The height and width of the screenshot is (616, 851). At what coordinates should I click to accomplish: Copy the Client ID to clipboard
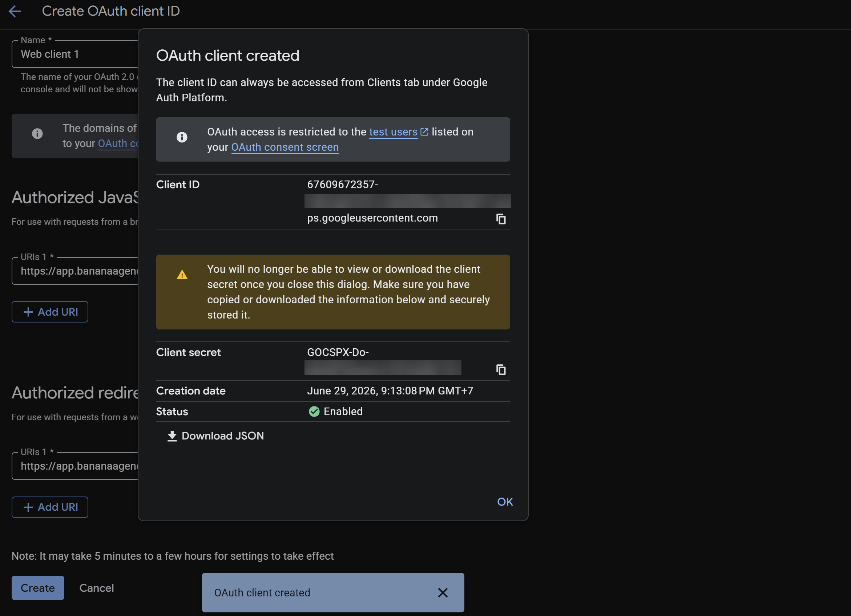tap(501, 219)
